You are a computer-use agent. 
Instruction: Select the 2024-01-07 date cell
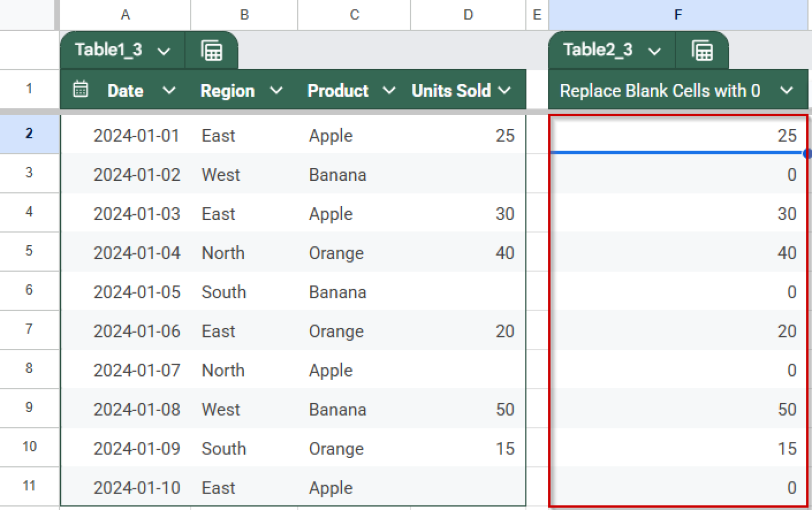[x=137, y=370]
